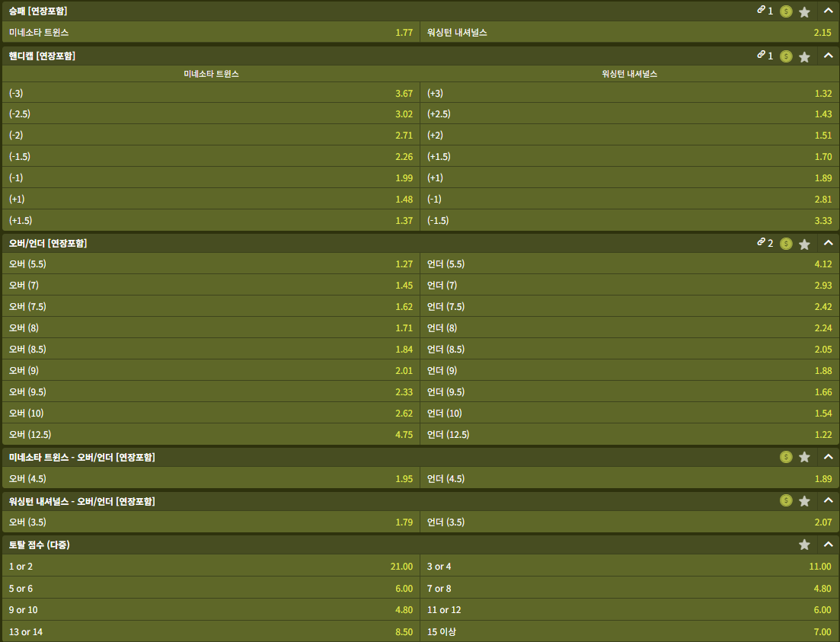
Task: Pick 오버 (10) at odds 2.62
Action: point(211,413)
